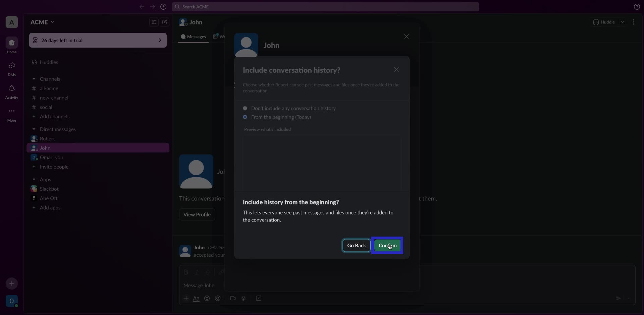Viewport: 644px width, 315px height.
Task: Open the compose new message icon
Action: point(164,22)
